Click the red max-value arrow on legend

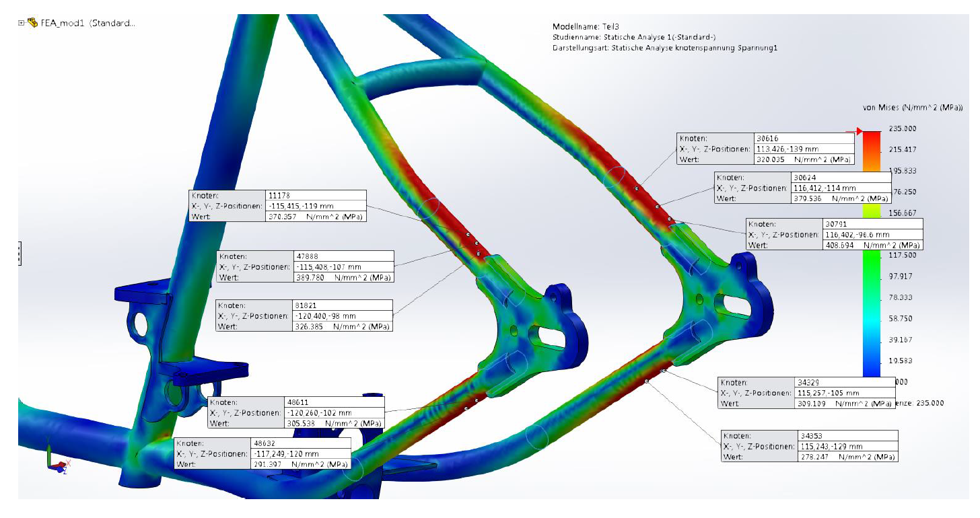click(x=859, y=131)
